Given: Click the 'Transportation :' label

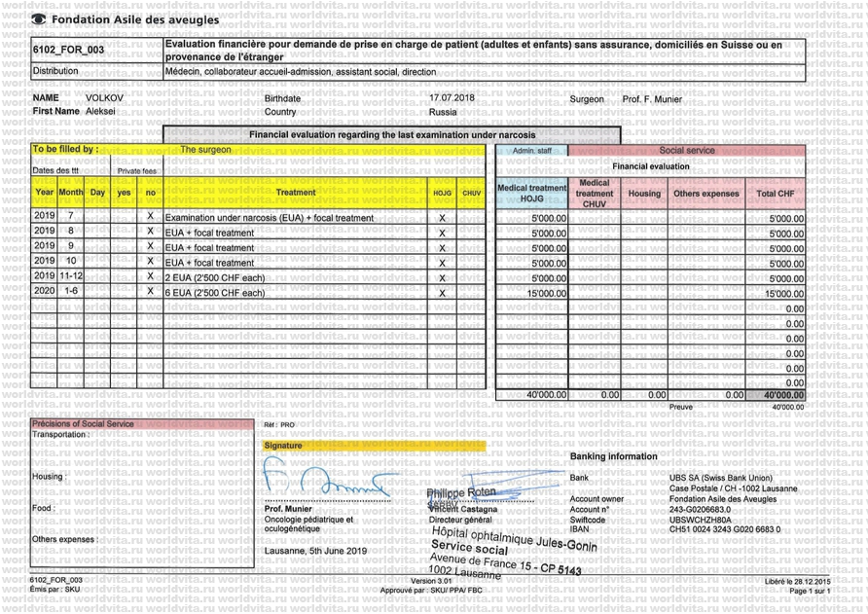Looking at the screenshot, I should click(x=61, y=435).
